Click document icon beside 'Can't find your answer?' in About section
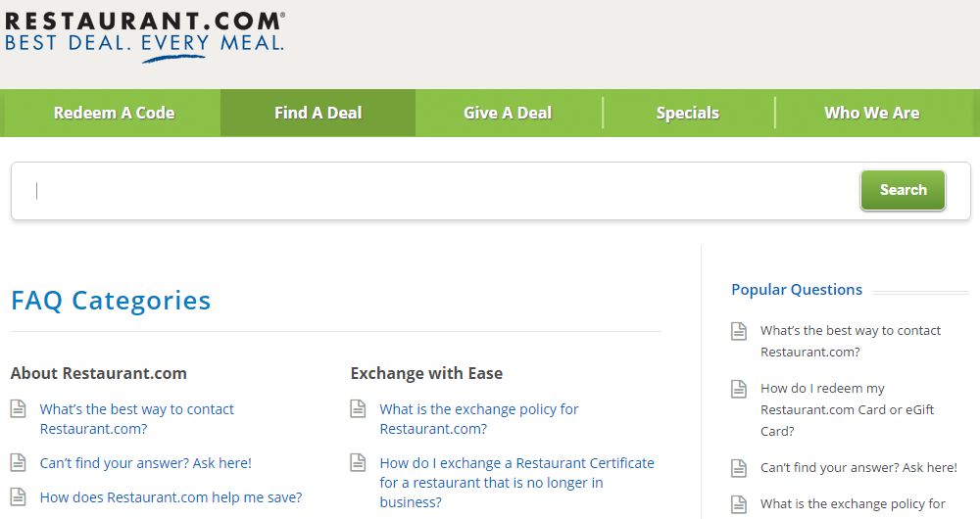This screenshot has height=519, width=980. point(18,463)
